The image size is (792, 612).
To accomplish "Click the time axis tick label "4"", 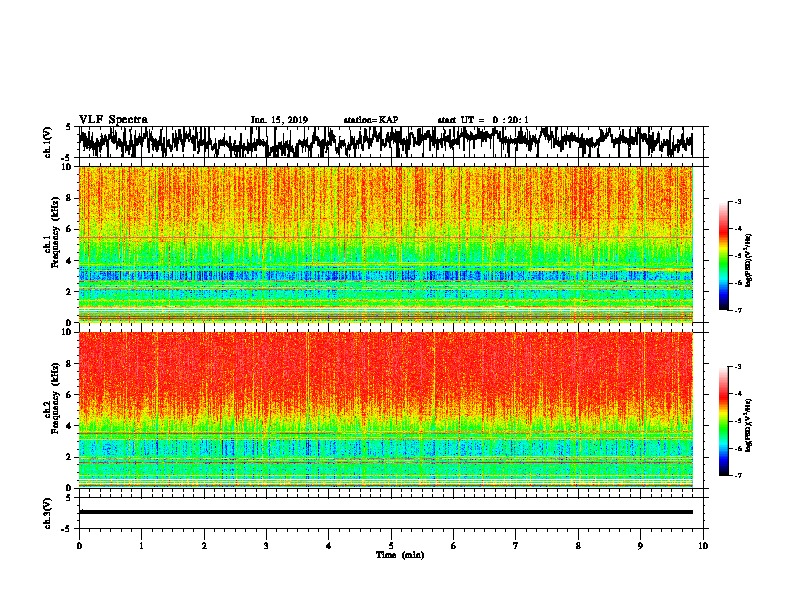I will (x=329, y=546).
